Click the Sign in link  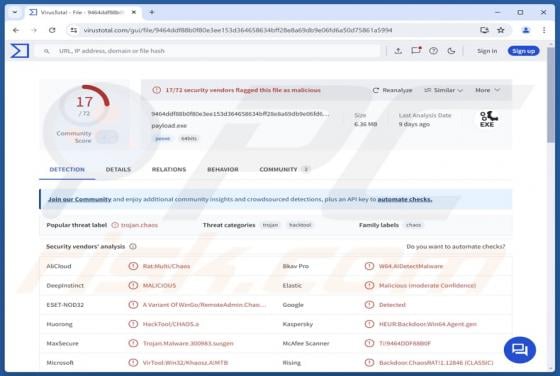tap(487, 51)
